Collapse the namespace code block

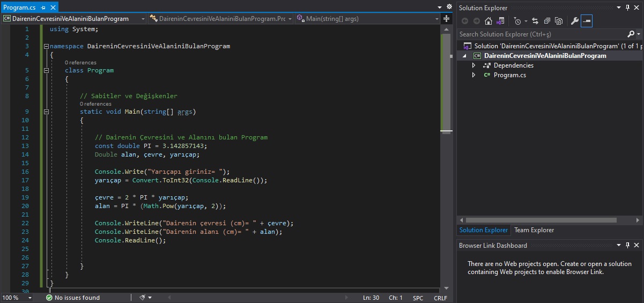[x=47, y=46]
